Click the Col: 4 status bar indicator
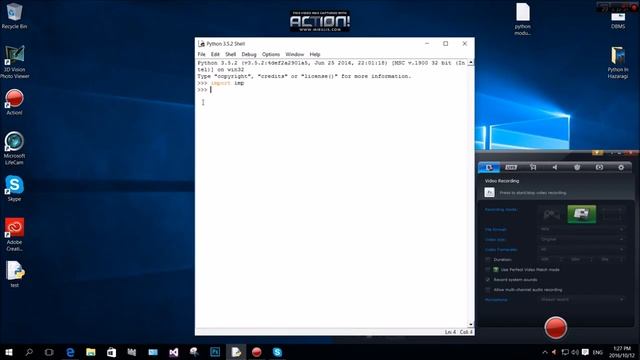The image size is (640, 360). (466, 332)
